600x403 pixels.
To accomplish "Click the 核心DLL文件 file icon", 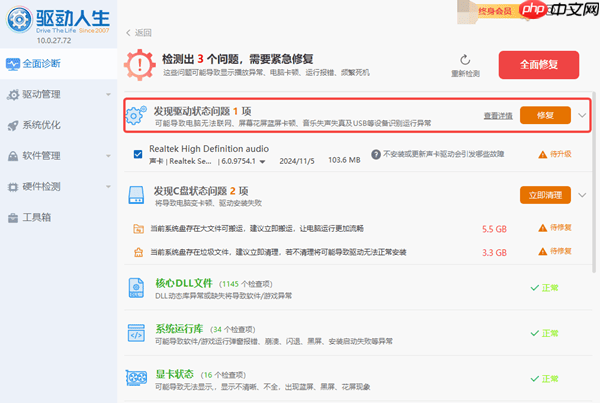I will pyautogui.click(x=136, y=288).
